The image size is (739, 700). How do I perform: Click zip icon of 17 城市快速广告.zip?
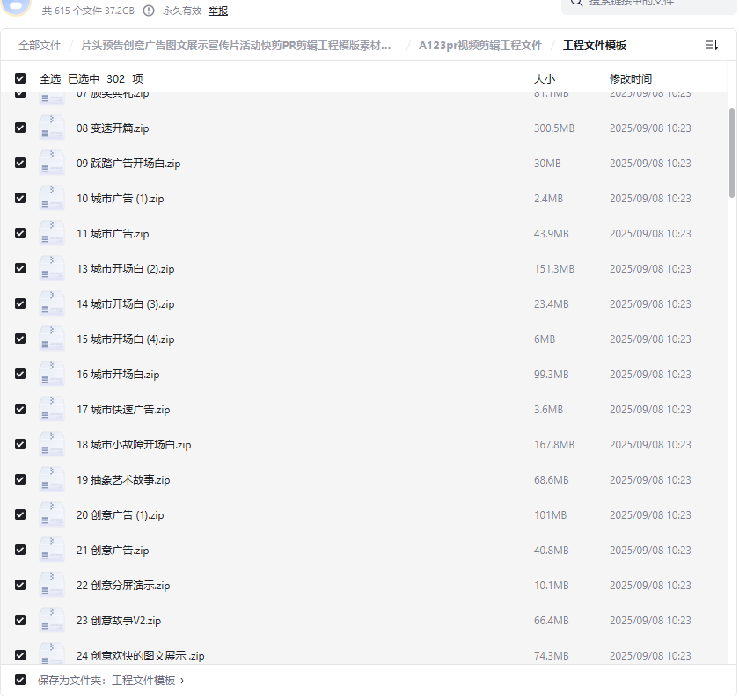point(51,409)
